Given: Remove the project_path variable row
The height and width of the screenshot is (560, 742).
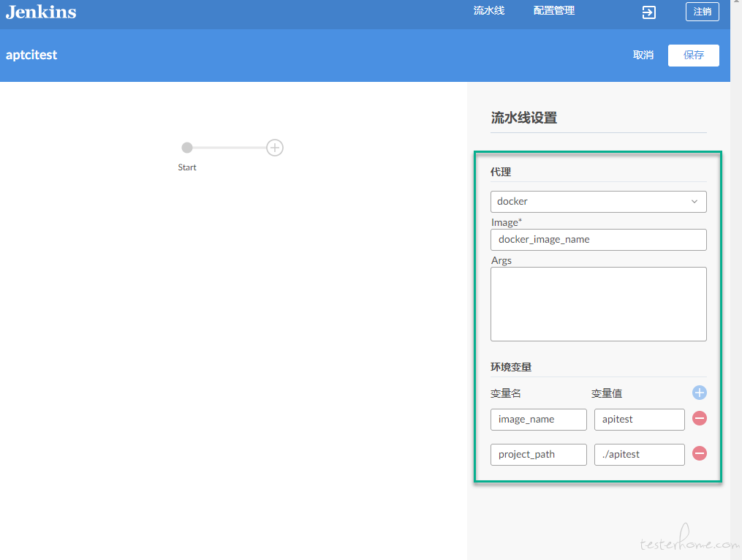Looking at the screenshot, I should [x=699, y=453].
